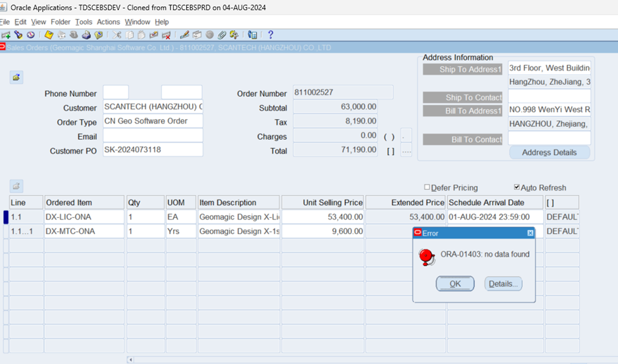
Task: Click the Cut scissors toolbar icon
Action: (117, 35)
